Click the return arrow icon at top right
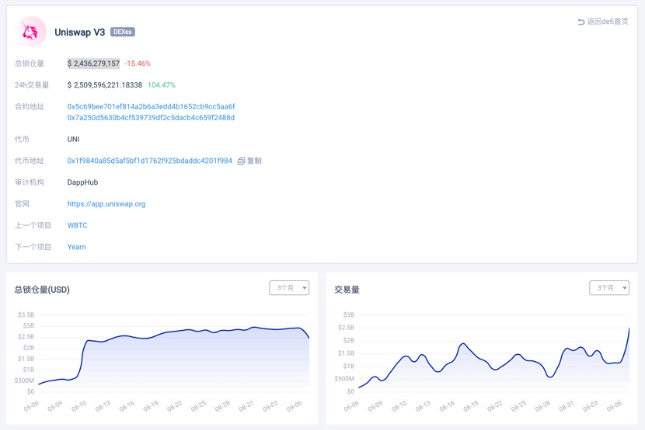 tap(581, 22)
